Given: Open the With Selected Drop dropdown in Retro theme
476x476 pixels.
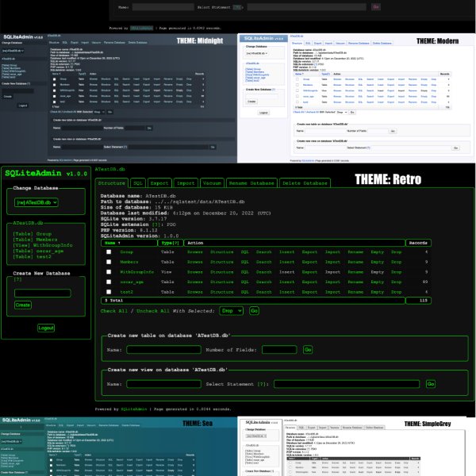Looking at the screenshot, I should tap(231, 311).
